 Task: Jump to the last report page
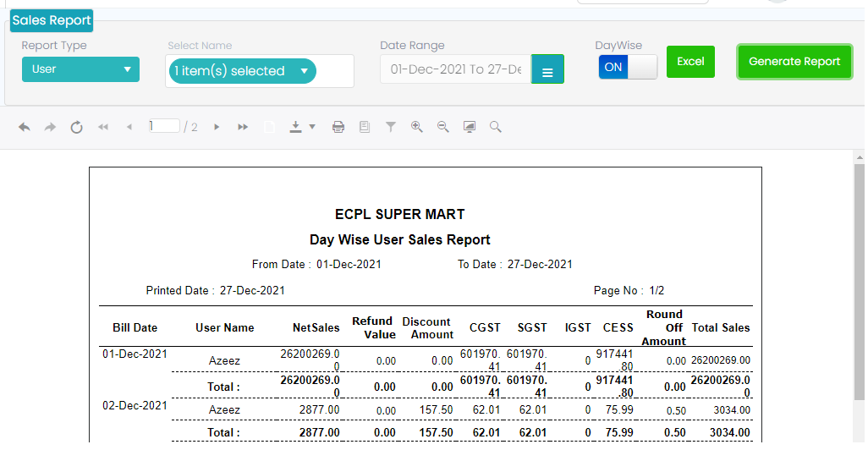[243, 127]
